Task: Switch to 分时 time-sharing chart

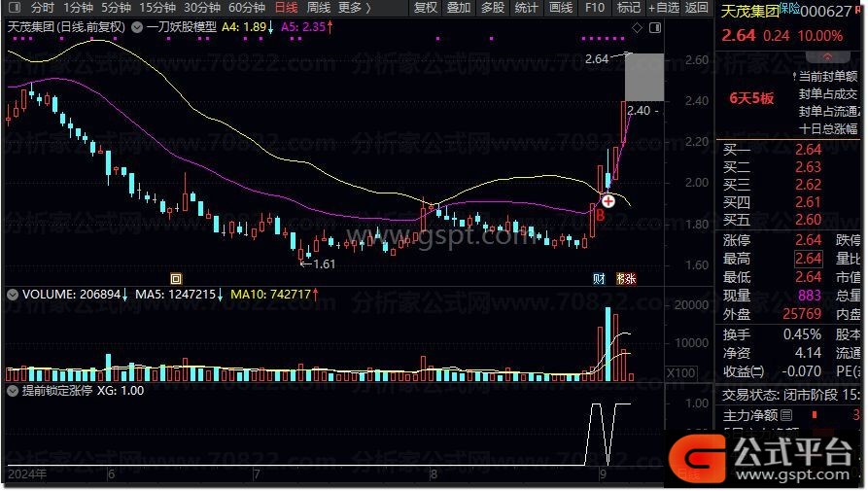Action: pos(42,8)
